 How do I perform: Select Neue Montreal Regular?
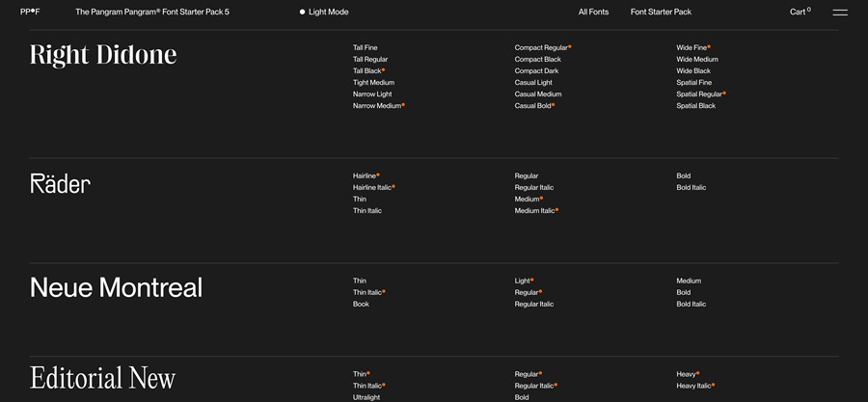tap(529, 292)
